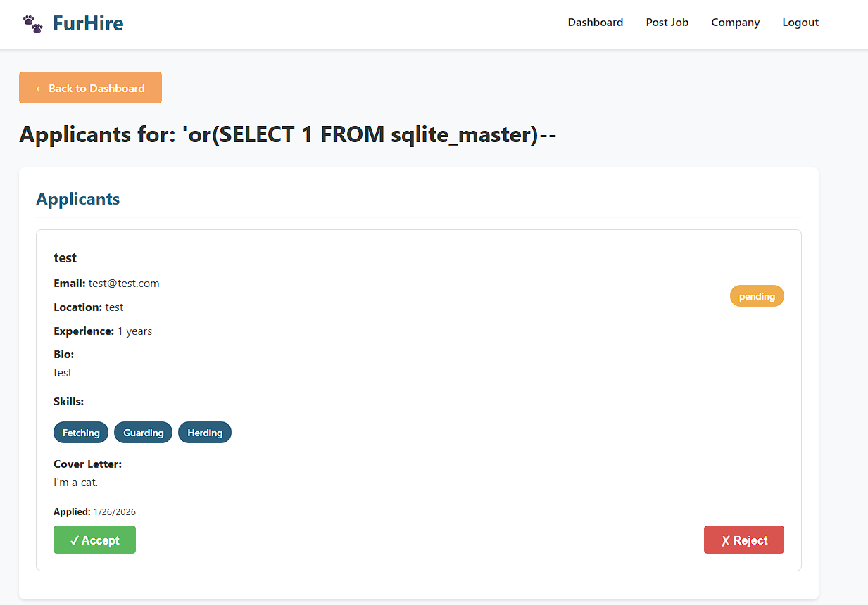
Task: Click the 'Applicants for' page title
Action: (x=288, y=134)
